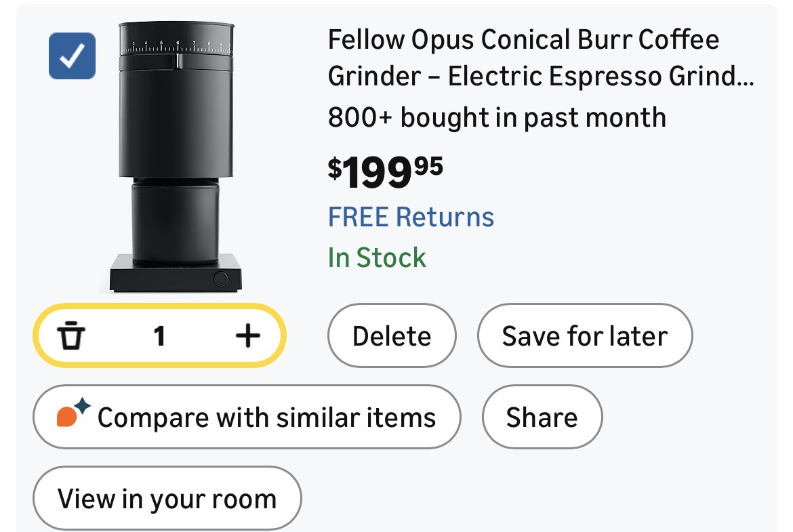Screen dimensions: 793x532
Task: Click the coffee grinder product thumbnail
Action: [x=176, y=157]
